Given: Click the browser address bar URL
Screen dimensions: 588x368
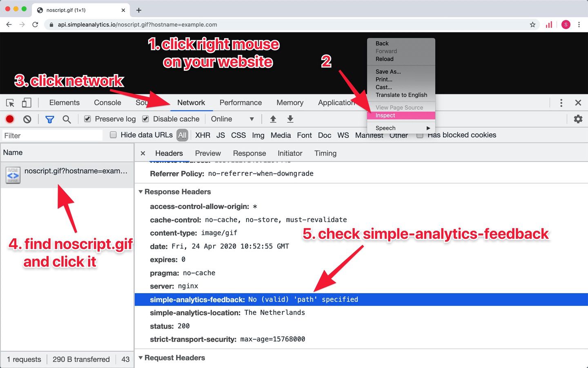Looking at the screenshot, I should pos(137,25).
